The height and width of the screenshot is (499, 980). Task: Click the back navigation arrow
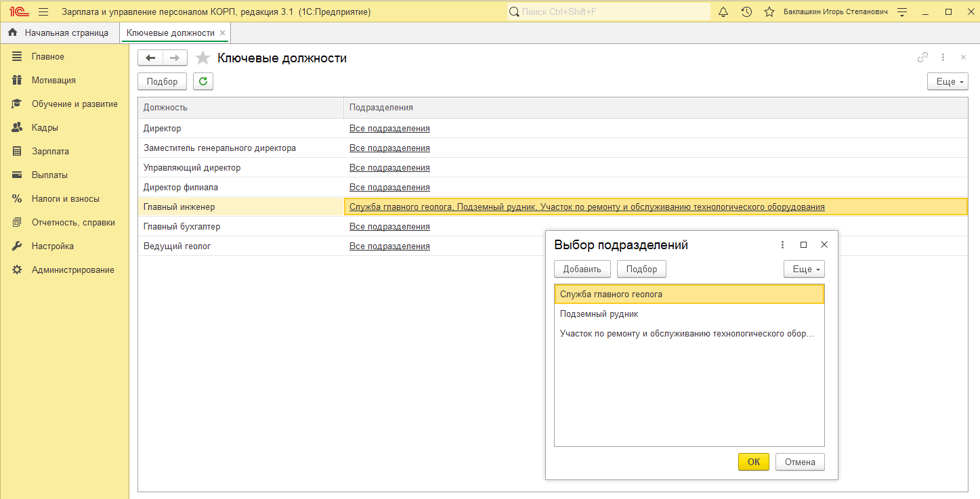[x=150, y=58]
